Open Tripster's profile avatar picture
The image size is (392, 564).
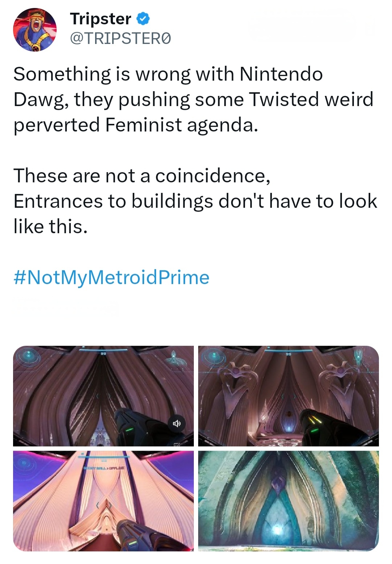pos(35,29)
